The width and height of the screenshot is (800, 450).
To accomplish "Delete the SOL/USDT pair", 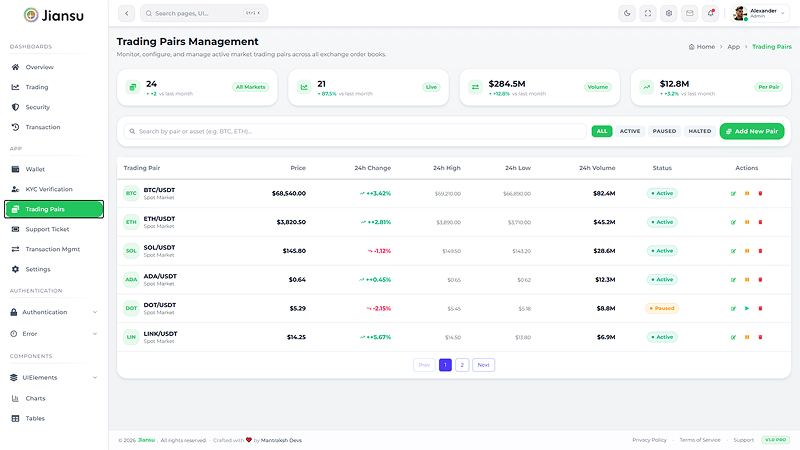I will 760,251.
